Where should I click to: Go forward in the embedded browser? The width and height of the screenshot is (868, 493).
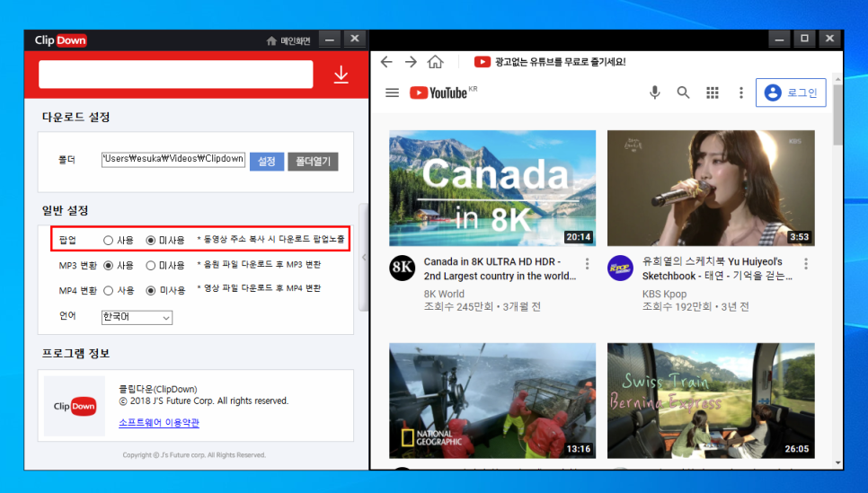[411, 61]
